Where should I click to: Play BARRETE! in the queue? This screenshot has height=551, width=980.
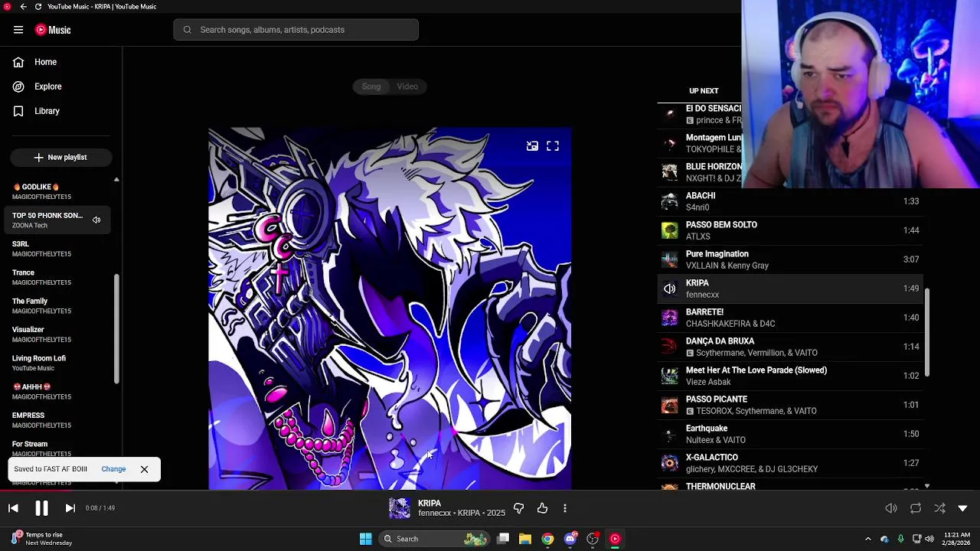790,318
